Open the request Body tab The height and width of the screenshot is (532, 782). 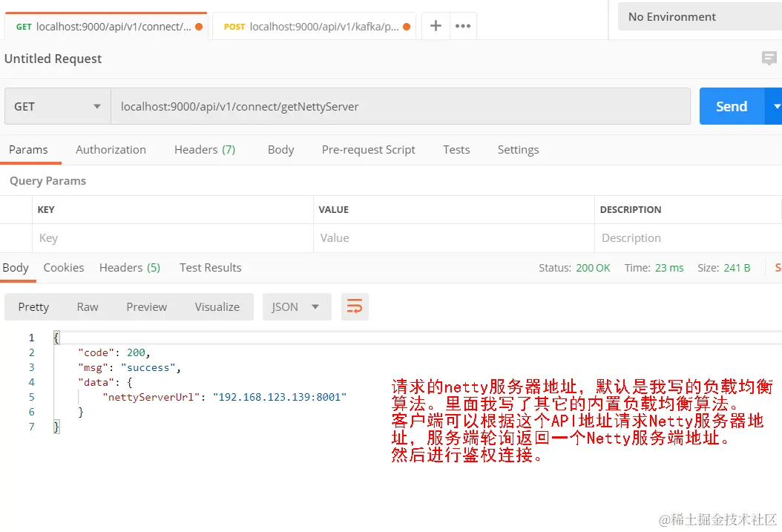[280, 150]
